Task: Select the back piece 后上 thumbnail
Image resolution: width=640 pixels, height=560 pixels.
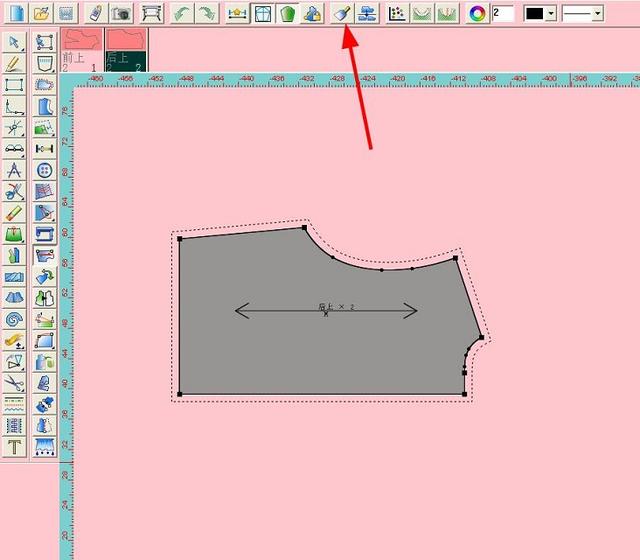Action: [x=126, y=50]
